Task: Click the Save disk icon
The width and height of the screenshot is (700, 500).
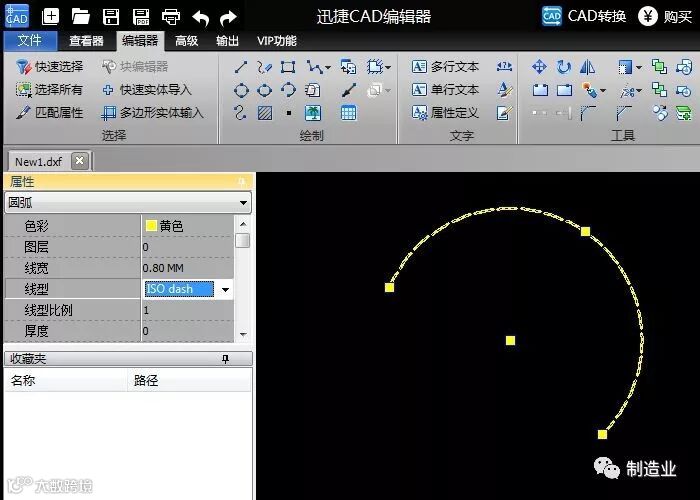Action: 111,17
